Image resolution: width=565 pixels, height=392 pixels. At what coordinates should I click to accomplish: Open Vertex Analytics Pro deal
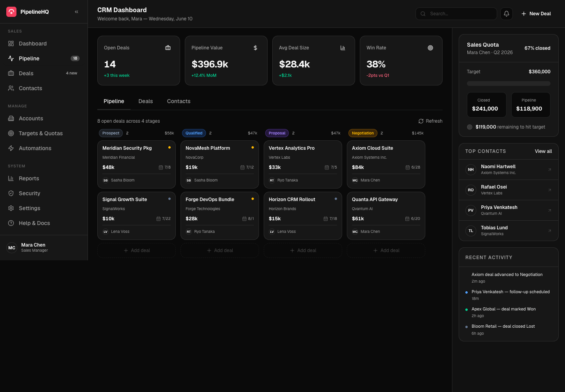303,165
